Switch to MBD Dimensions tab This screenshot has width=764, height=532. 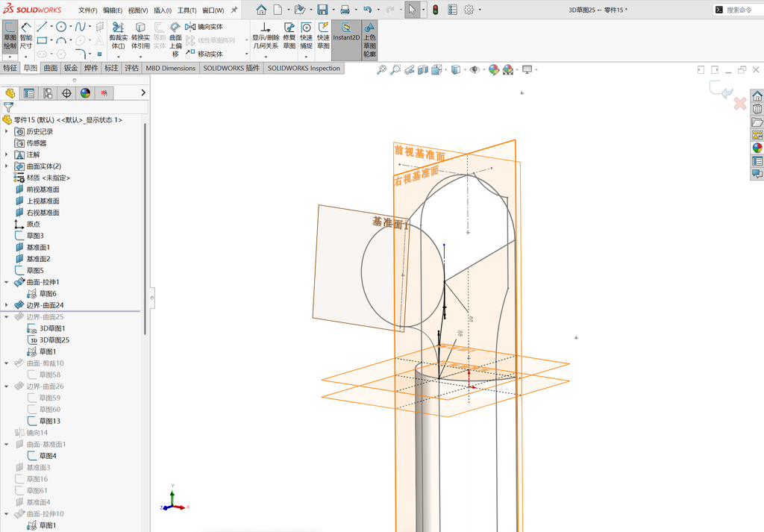171,68
